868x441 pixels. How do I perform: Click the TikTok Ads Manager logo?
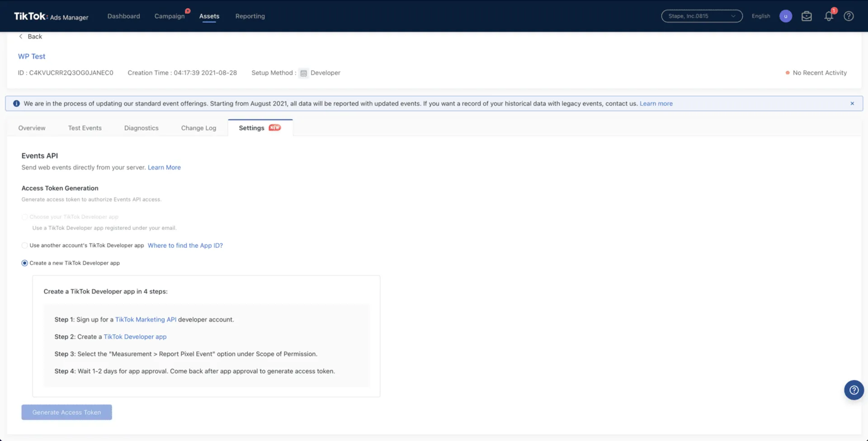point(51,16)
